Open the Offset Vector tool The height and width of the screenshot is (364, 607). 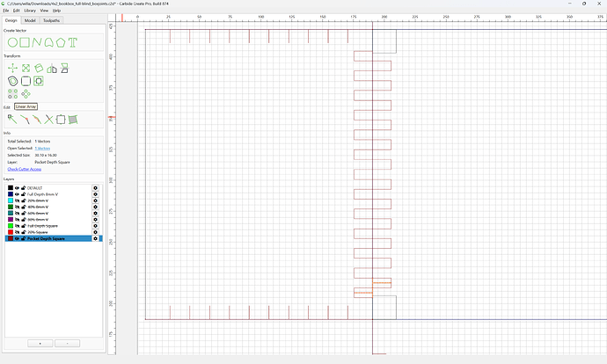click(12, 81)
